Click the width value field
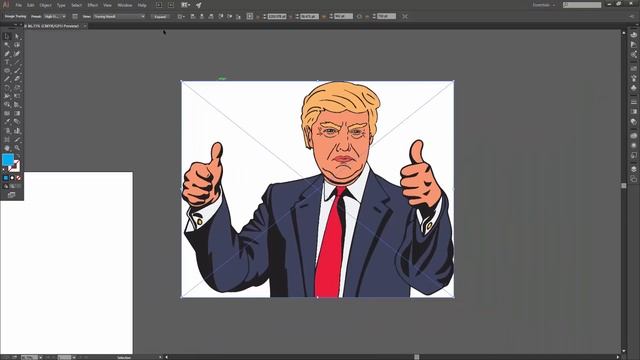This screenshot has height=360, width=640. pyautogui.click(x=343, y=16)
